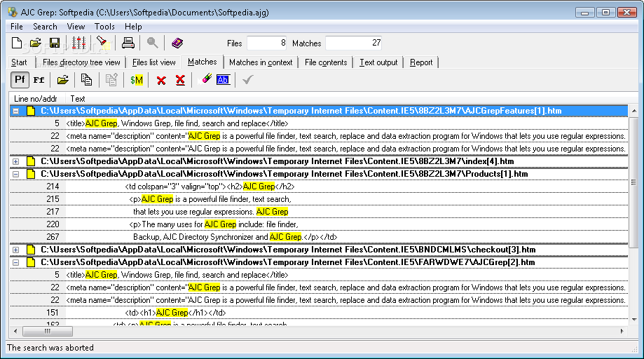Image resolution: width=644 pixels, height=359 pixels.
Task: Toggle the Pf proportional font button
Action: tap(20, 80)
